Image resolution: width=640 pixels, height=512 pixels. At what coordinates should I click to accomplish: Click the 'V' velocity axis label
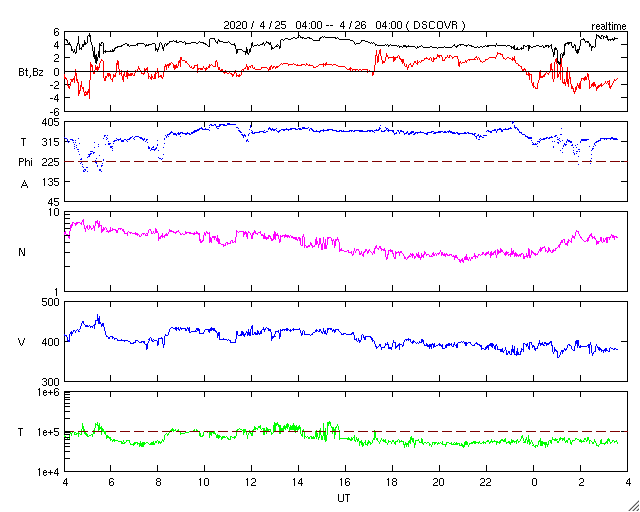tap(22, 342)
